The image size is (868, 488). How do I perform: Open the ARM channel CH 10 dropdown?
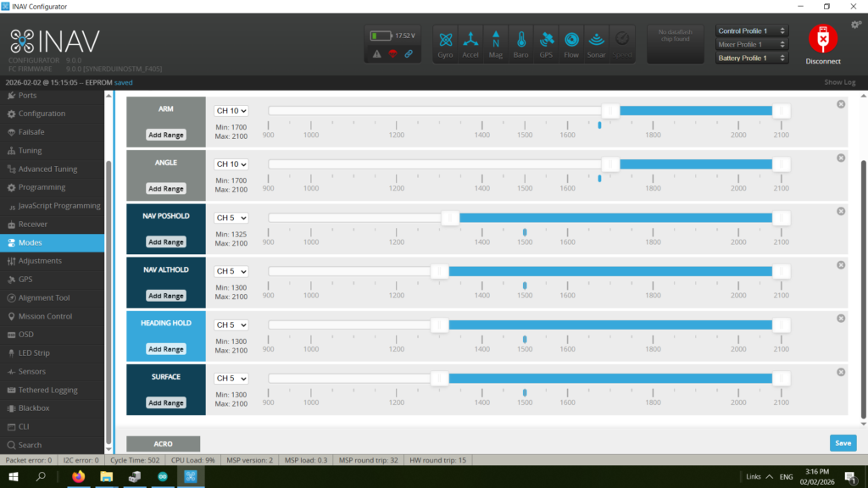click(x=231, y=110)
